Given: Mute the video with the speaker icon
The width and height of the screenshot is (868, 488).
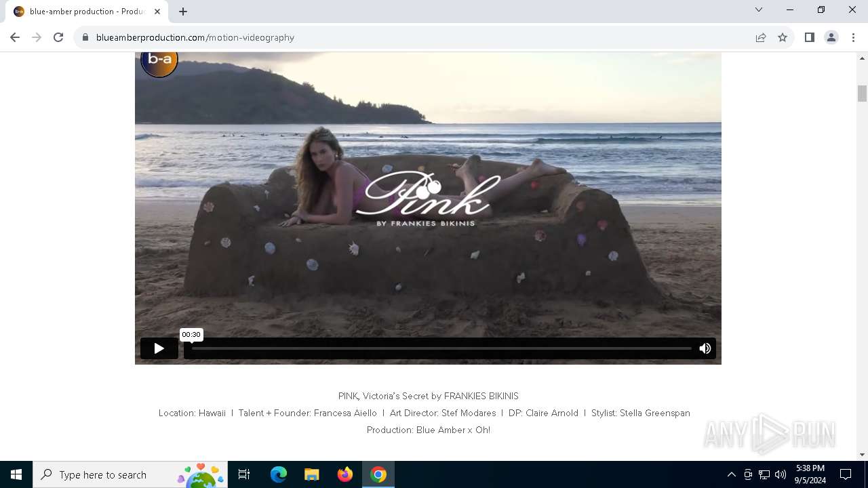Looking at the screenshot, I should (x=705, y=348).
